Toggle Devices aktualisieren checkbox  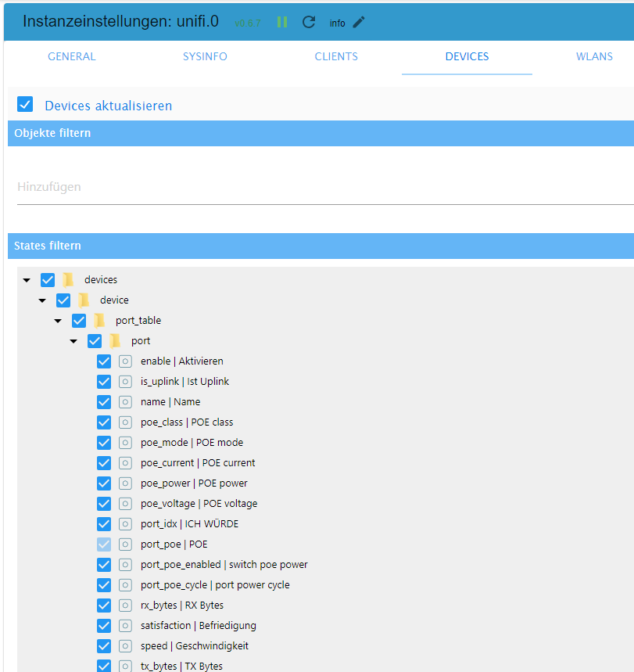tap(25, 104)
